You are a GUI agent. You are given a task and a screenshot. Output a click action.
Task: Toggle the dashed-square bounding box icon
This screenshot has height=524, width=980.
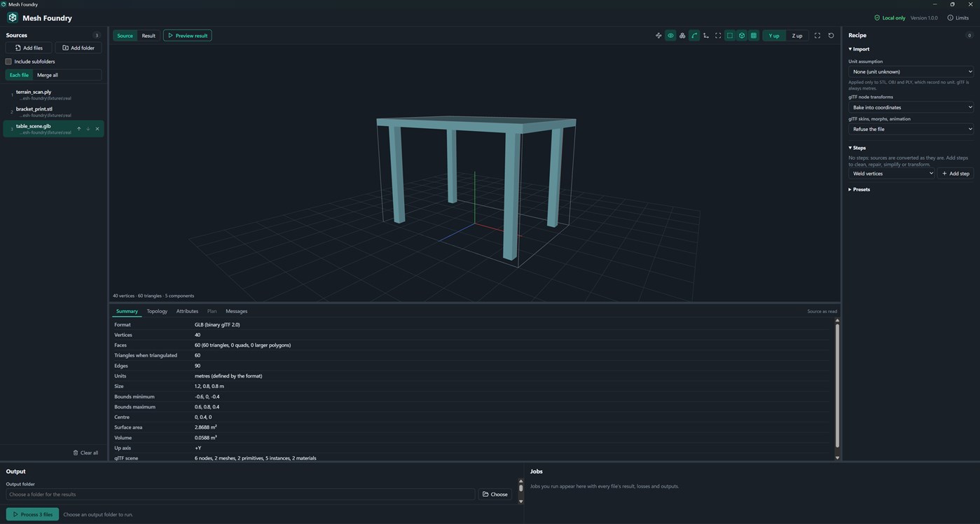point(730,36)
